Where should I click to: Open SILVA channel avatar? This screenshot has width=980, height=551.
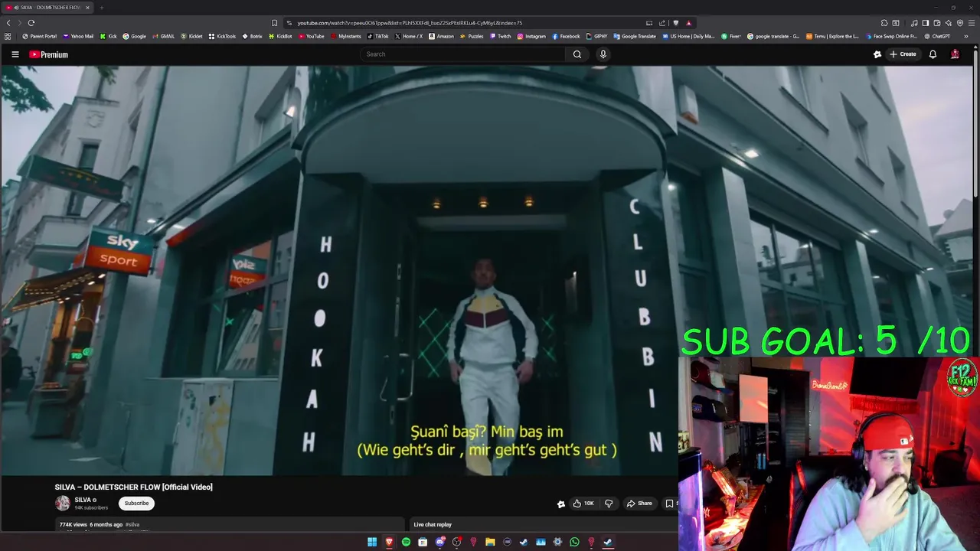point(63,503)
